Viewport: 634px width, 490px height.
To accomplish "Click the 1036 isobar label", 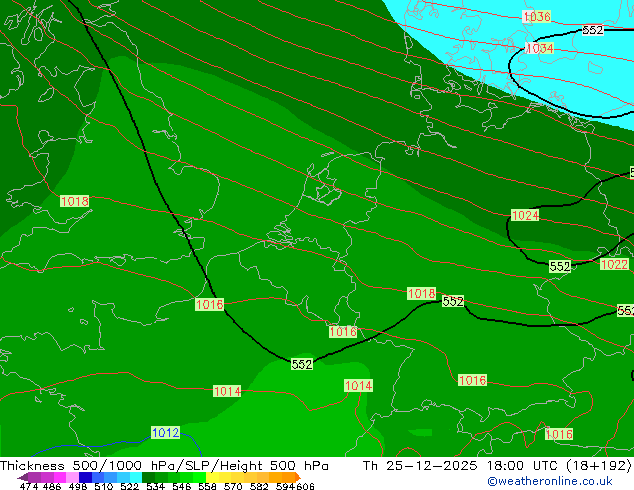I will 537,17.
